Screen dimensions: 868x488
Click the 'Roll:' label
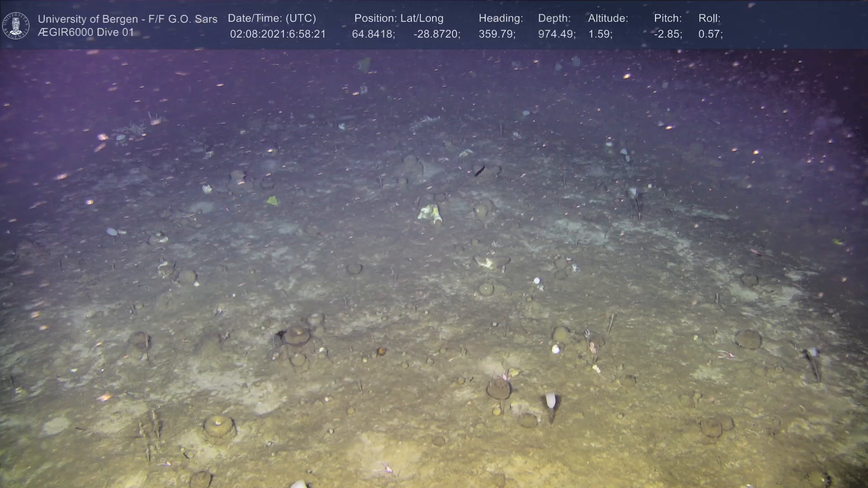(x=709, y=18)
